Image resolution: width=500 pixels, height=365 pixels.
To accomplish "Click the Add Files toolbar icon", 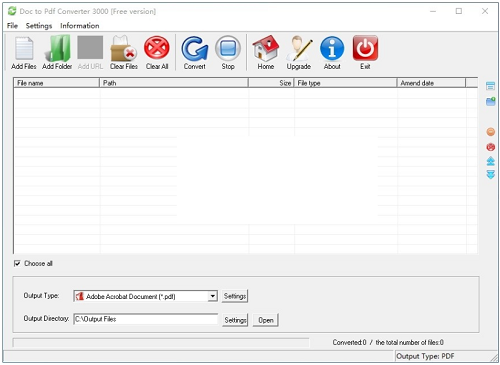I will coord(24,53).
